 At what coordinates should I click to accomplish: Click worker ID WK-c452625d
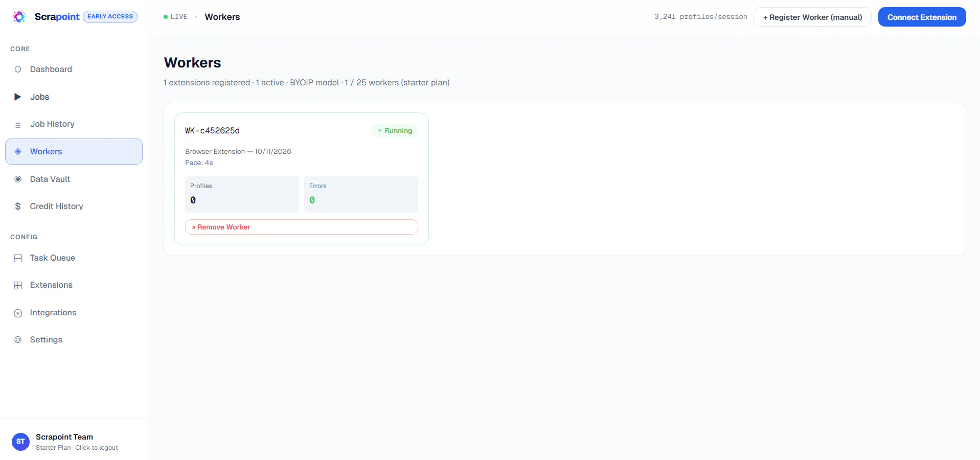tap(212, 131)
